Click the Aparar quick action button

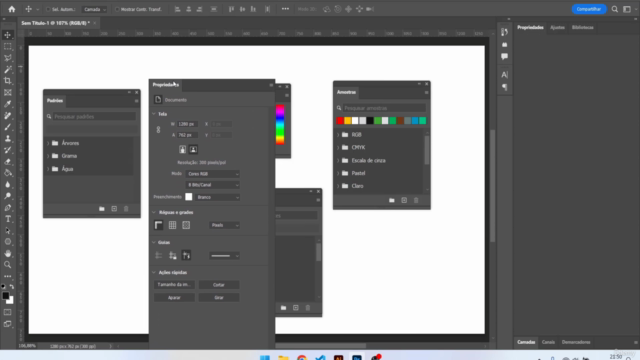coord(174,298)
